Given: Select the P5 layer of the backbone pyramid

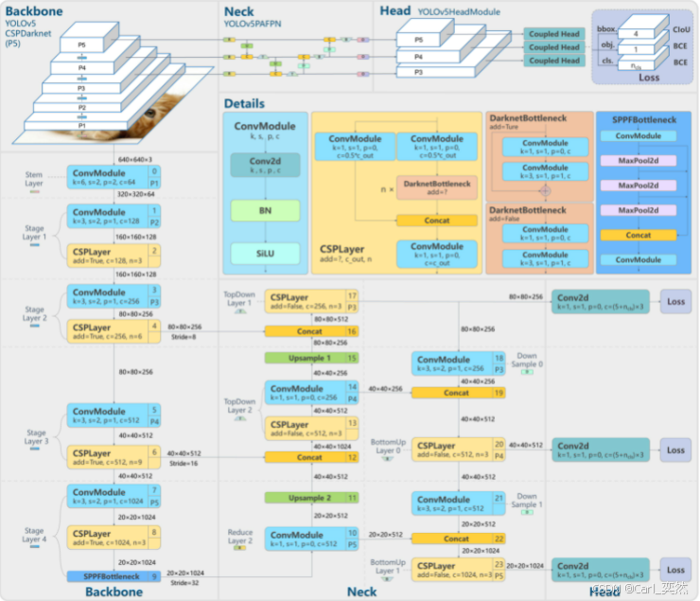Looking at the screenshot, I should tap(82, 44).
